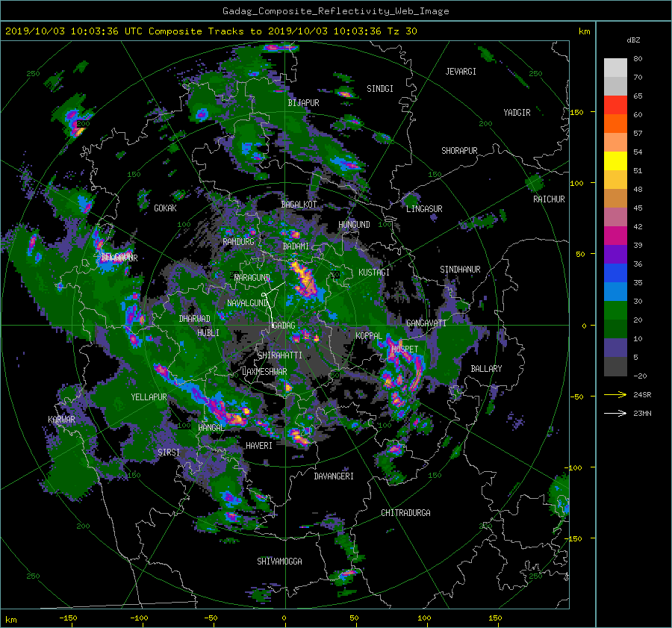The height and width of the screenshot is (628, 672).
Task: Click the BAGALKOT town label
Action: click(299, 205)
